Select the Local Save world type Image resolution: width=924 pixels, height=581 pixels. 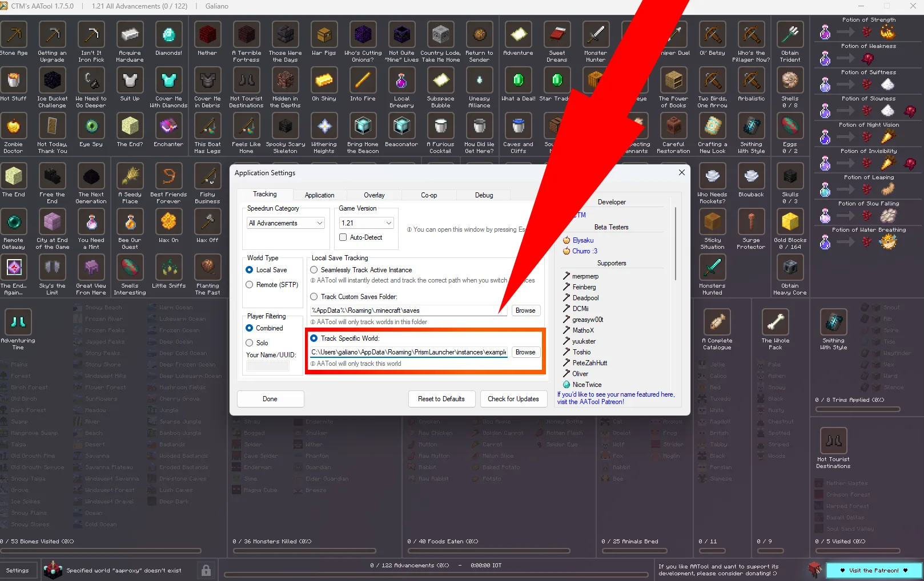(250, 270)
